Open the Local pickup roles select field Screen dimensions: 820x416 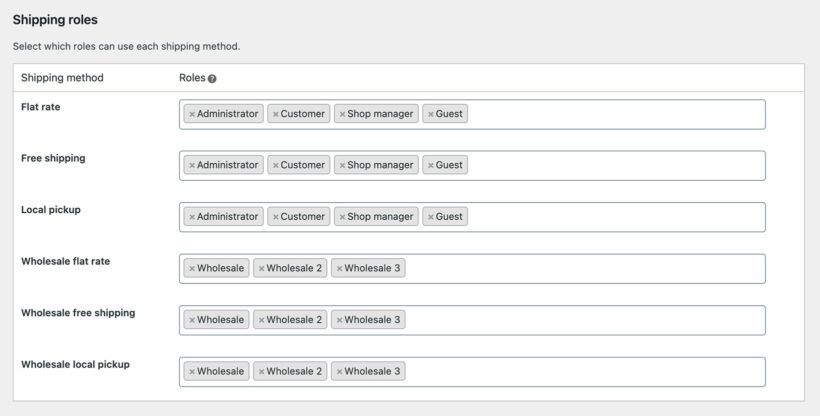(610, 217)
